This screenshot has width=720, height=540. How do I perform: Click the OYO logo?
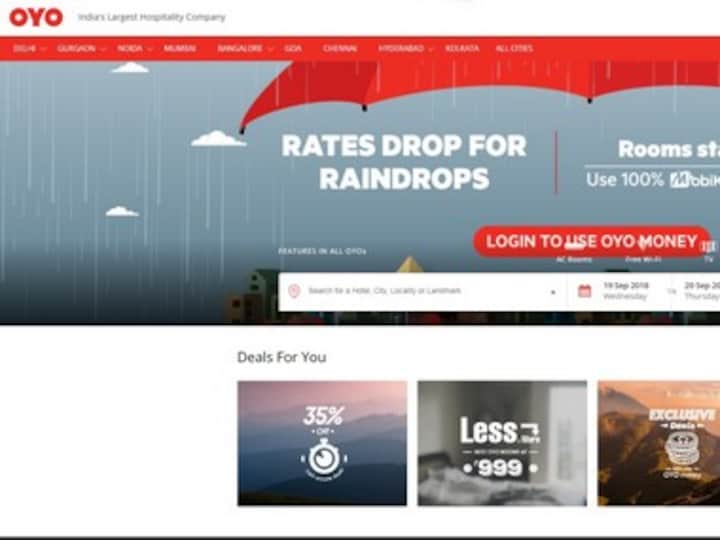click(x=36, y=17)
